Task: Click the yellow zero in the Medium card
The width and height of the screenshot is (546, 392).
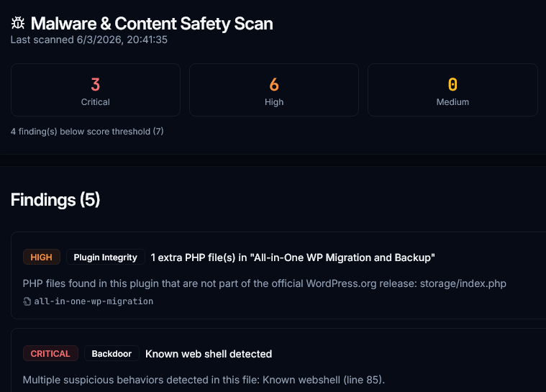Action: 452,84
